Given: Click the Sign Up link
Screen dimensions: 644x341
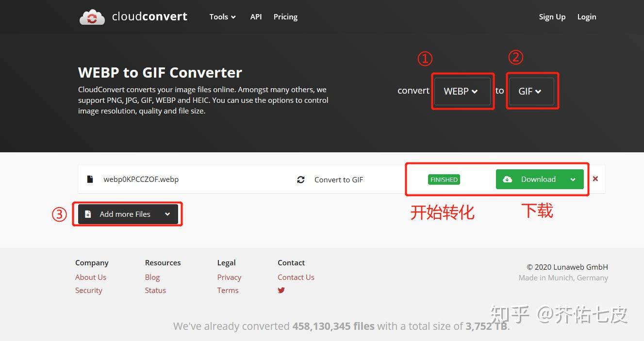Looking at the screenshot, I should (552, 16).
